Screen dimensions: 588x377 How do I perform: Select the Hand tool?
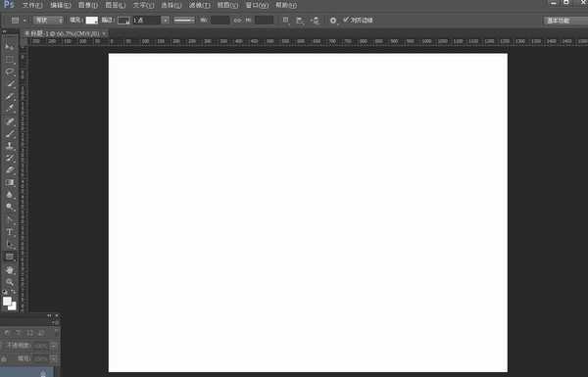pos(10,270)
